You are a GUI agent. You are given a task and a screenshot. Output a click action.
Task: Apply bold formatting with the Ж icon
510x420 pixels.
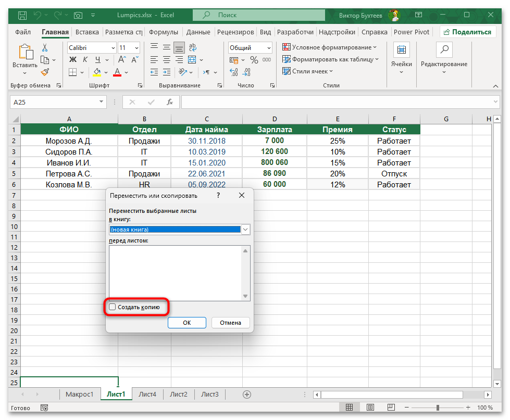[72, 59]
